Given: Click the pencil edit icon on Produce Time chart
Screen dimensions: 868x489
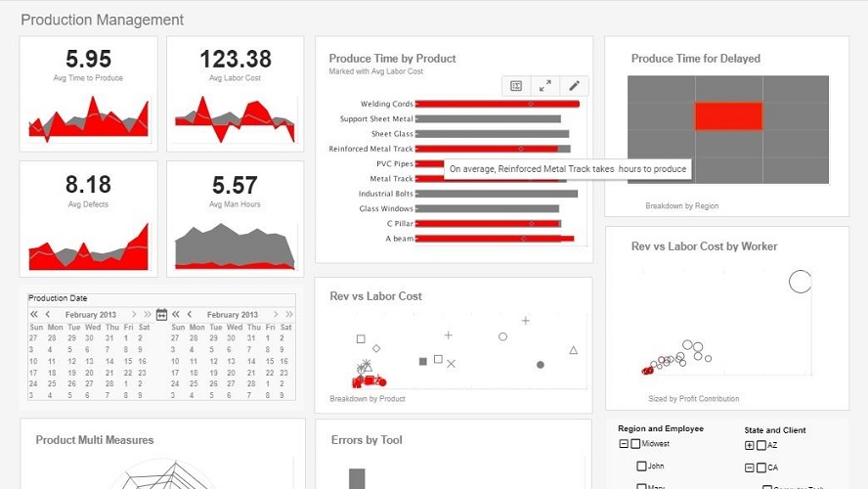Looking at the screenshot, I should click(574, 86).
